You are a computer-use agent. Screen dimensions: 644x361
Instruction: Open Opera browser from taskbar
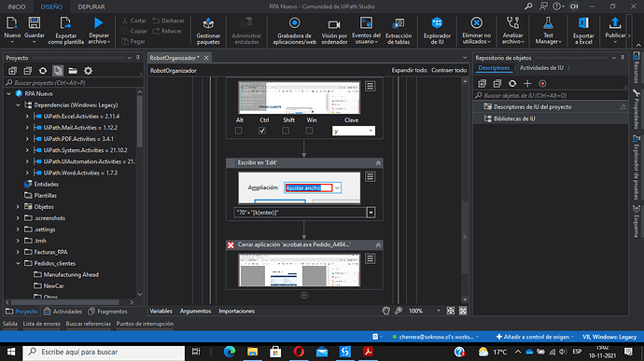click(x=299, y=352)
